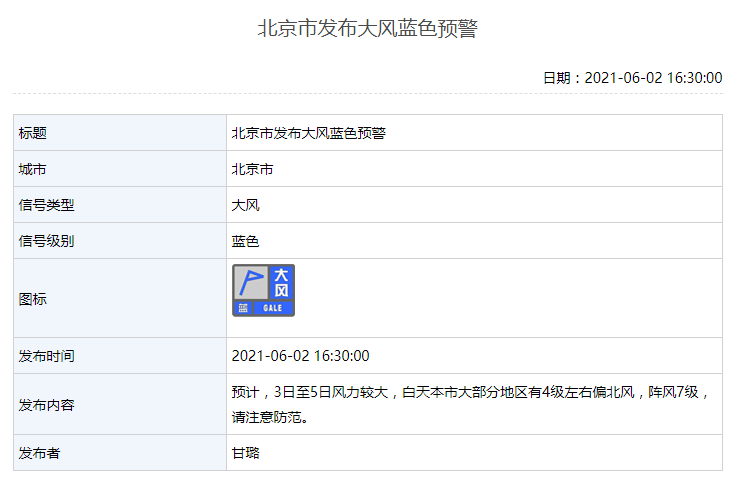Click the title value cell in the table
Screen dimensions: 746x502
click(x=308, y=133)
